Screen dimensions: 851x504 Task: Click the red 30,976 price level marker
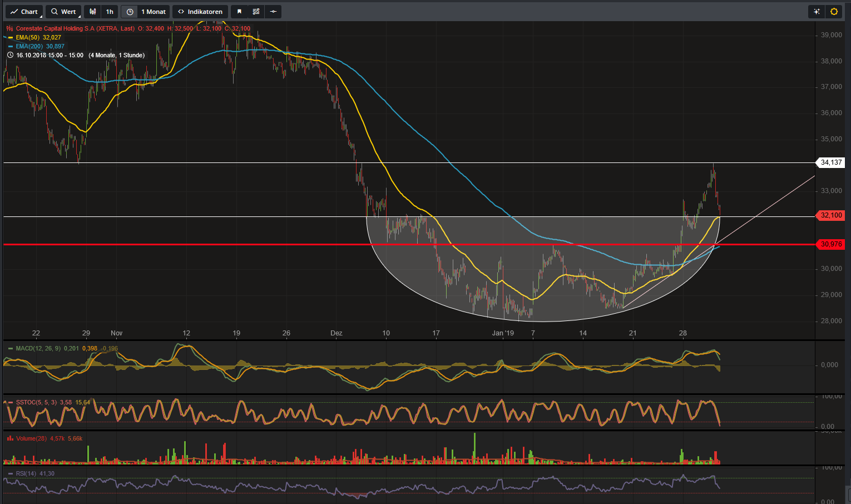coord(830,244)
